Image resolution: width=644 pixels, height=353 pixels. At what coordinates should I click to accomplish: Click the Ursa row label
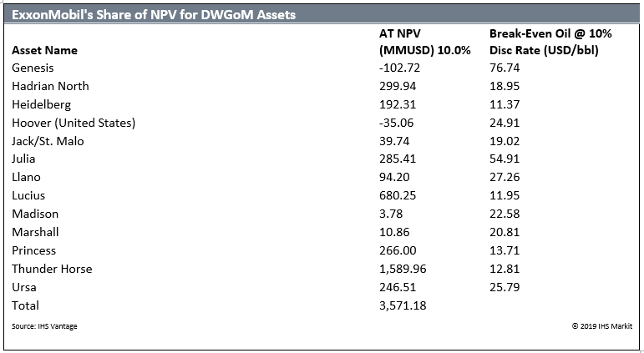[x=24, y=287]
